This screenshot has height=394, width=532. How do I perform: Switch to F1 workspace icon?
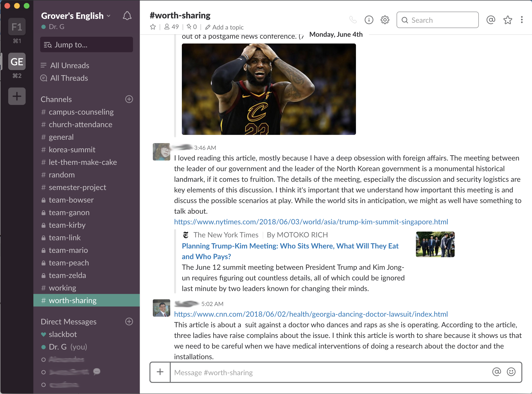click(x=17, y=27)
